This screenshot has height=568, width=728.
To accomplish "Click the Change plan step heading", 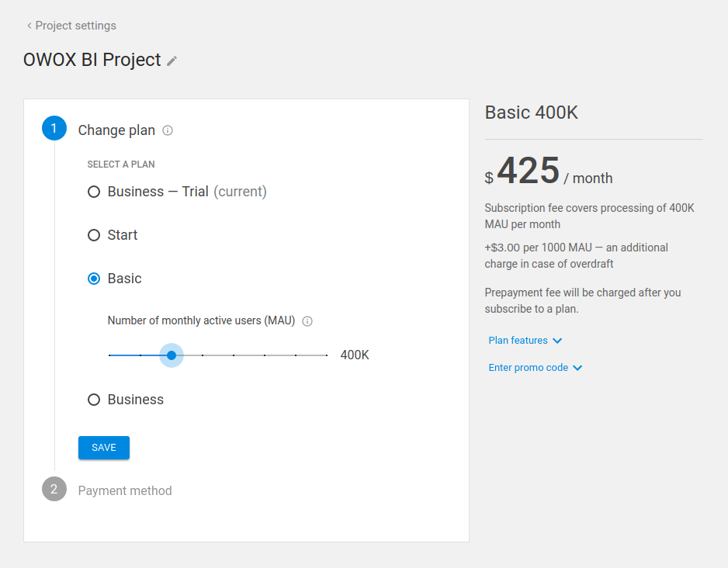I will [116, 130].
